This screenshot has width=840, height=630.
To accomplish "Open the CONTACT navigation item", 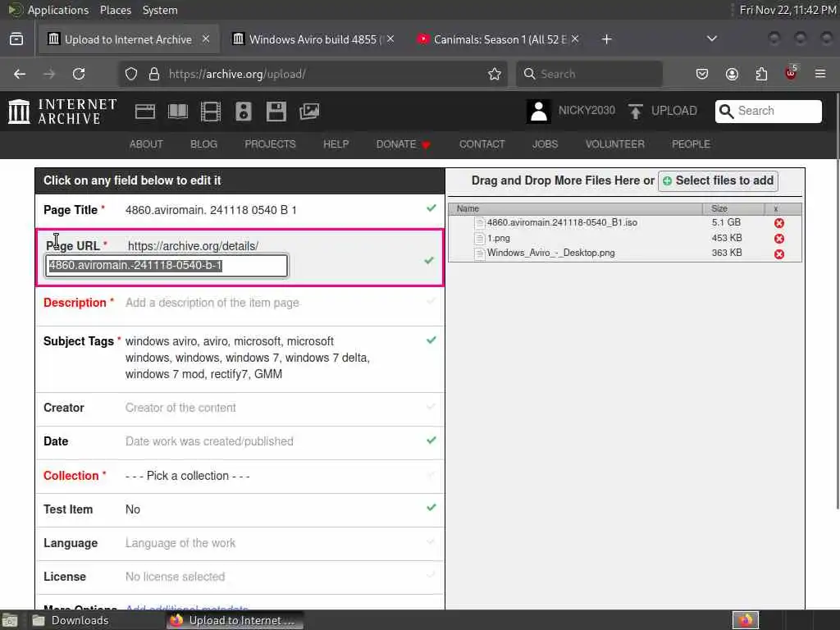I will click(482, 144).
